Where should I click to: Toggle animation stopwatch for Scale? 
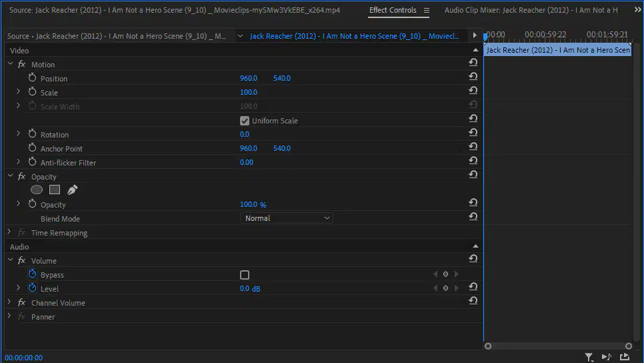pos(32,91)
